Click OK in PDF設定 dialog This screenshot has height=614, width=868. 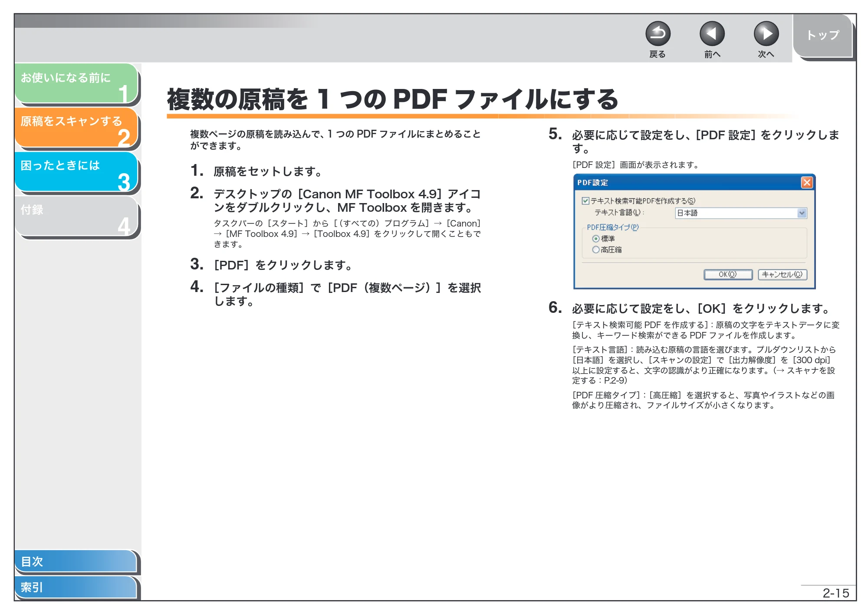728,275
